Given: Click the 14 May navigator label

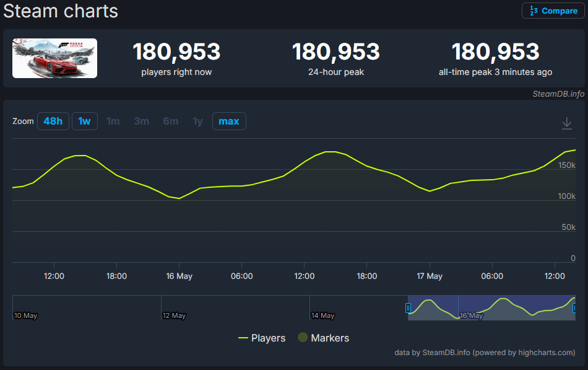Looking at the screenshot, I should point(322,315).
